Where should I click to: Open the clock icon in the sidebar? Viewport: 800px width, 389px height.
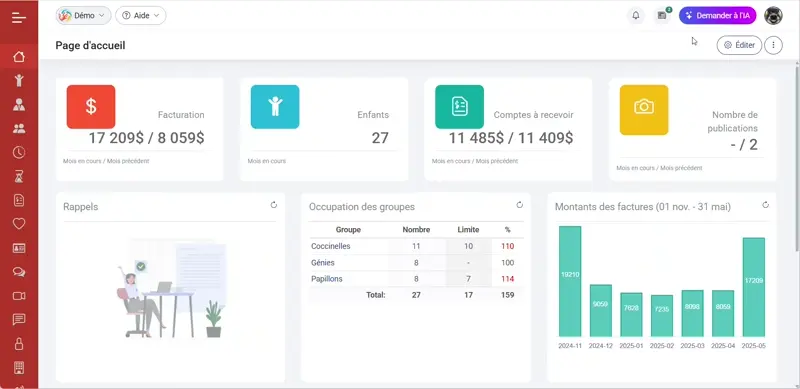tap(19, 152)
